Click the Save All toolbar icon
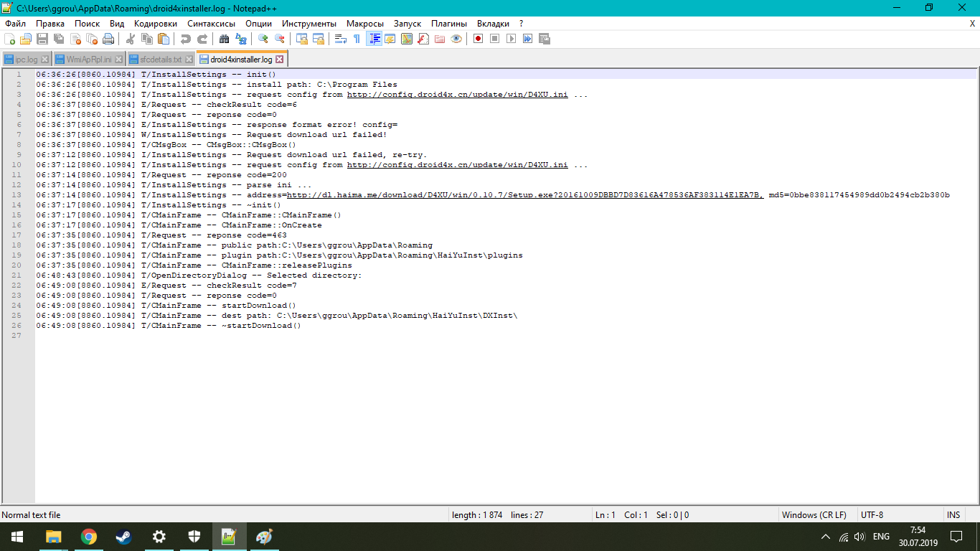 click(59, 39)
